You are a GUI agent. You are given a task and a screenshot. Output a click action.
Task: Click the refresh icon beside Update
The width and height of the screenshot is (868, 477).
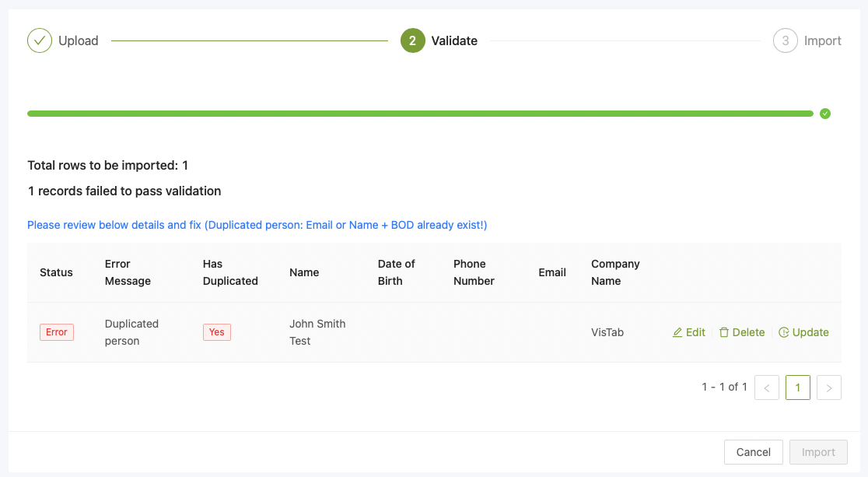[x=784, y=332]
